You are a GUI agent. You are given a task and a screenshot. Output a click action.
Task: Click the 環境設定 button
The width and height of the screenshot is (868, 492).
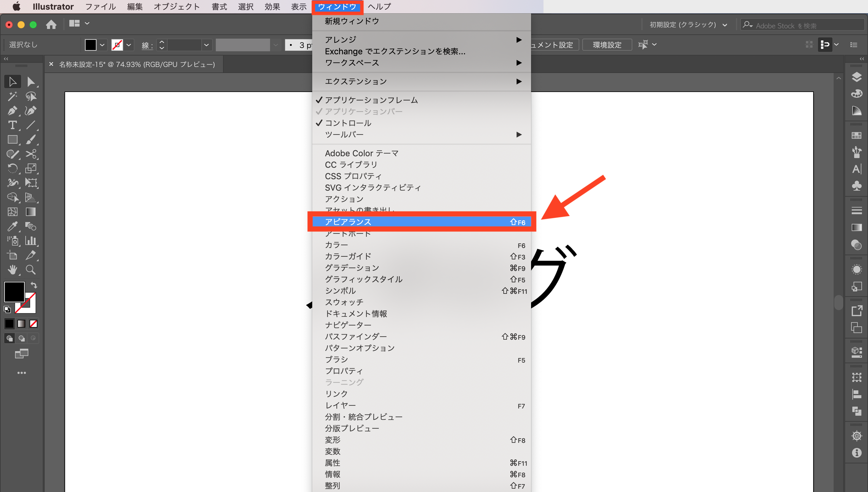[x=607, y=45]
